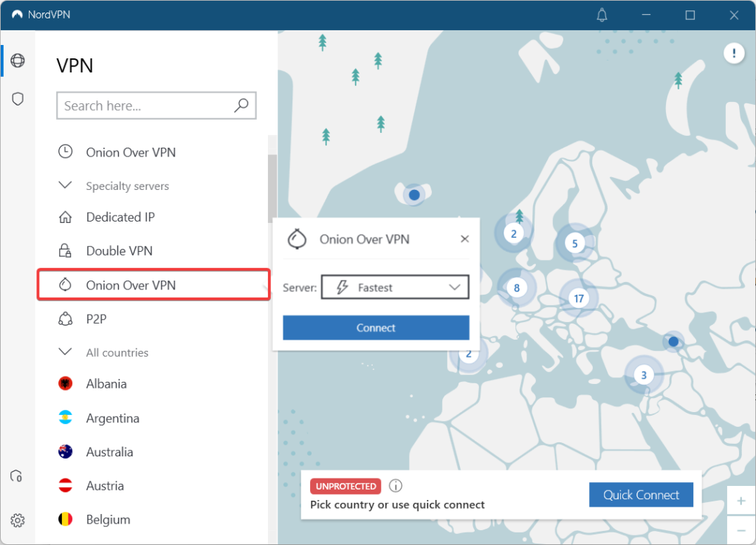
Task: Open the shield counter icon above settings
Action: 16,476
